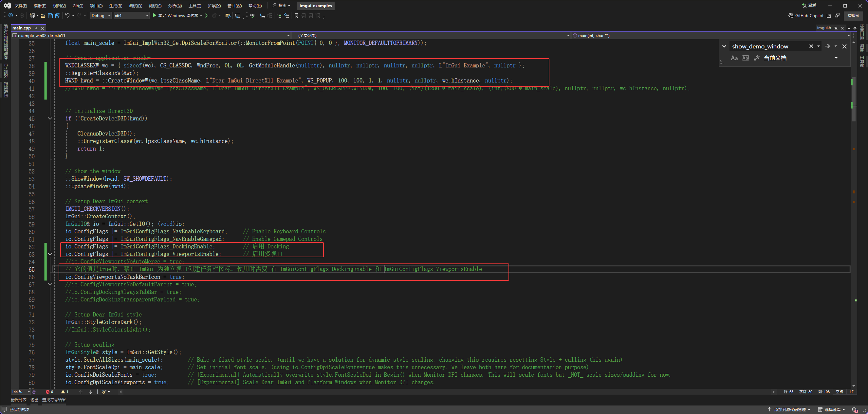
Task: Click the open file folder icon
Action: (x=43, y=15)
